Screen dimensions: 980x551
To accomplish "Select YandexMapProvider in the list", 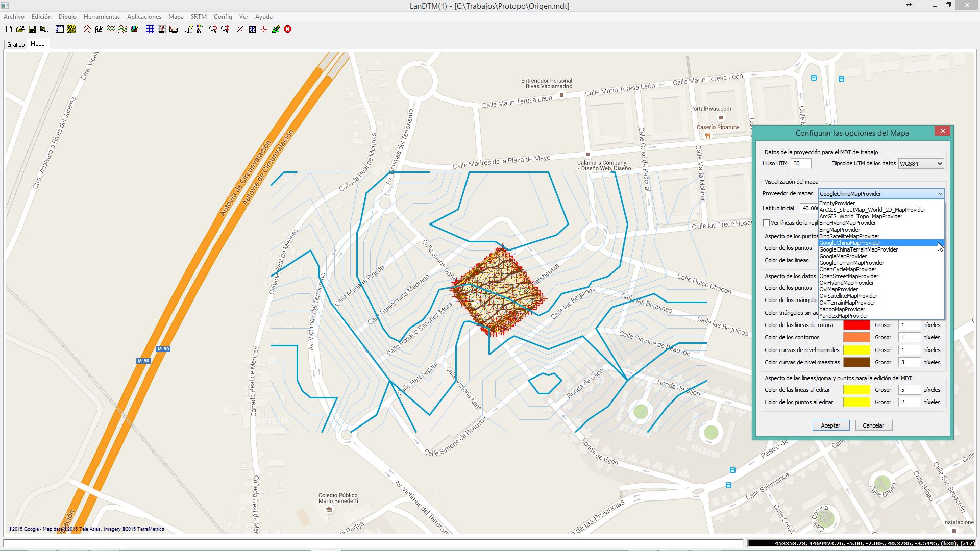I will pyautogui.click(x=881, y=316).
